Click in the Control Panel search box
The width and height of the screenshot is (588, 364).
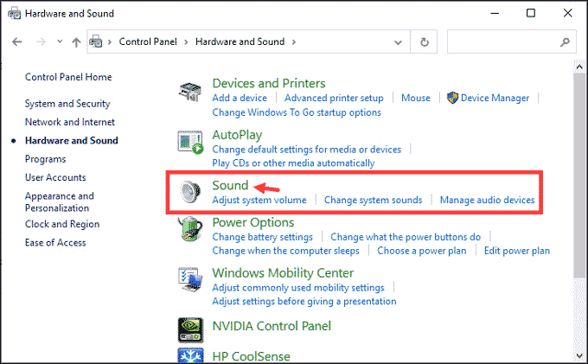(x=512, y=42)
